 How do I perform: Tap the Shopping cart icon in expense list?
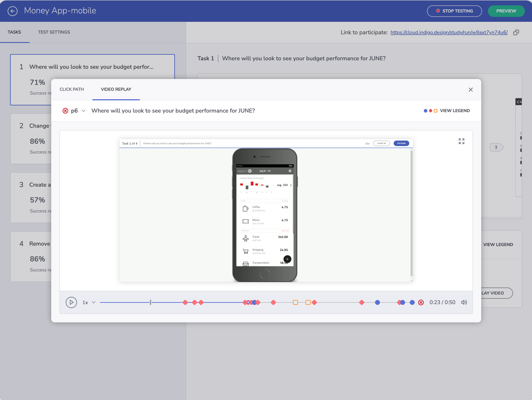click(245, 251)
